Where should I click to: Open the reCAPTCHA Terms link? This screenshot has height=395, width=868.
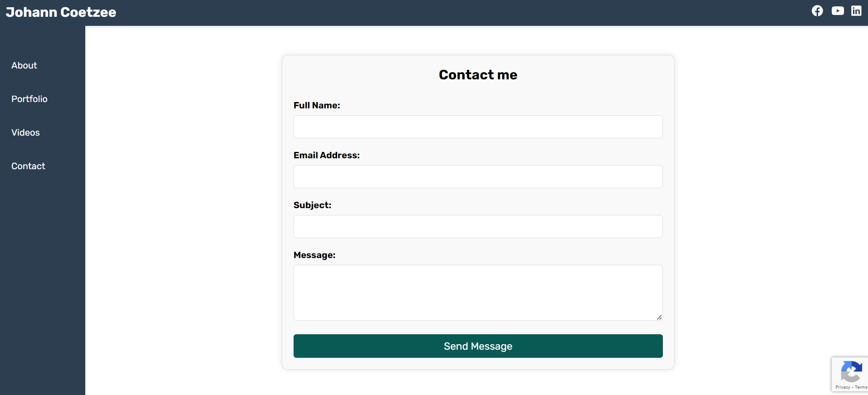[861, 387]
